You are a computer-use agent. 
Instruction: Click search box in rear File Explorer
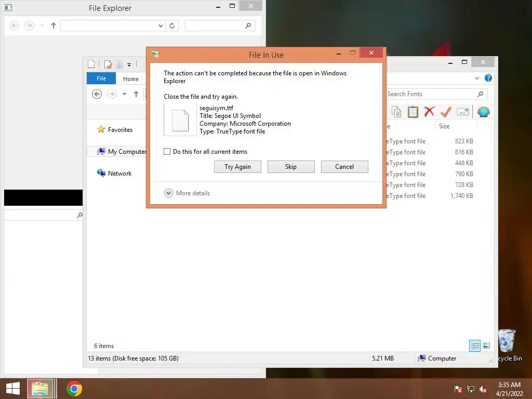pyautogui.click(x=220, y=25)
